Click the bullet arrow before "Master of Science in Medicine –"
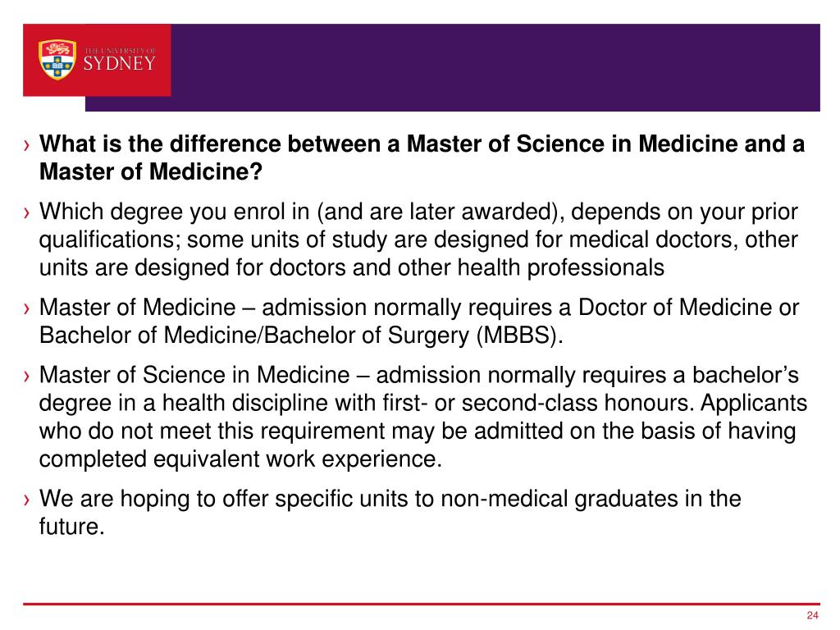This screenshot has height=630, width=840. point(27,377)
